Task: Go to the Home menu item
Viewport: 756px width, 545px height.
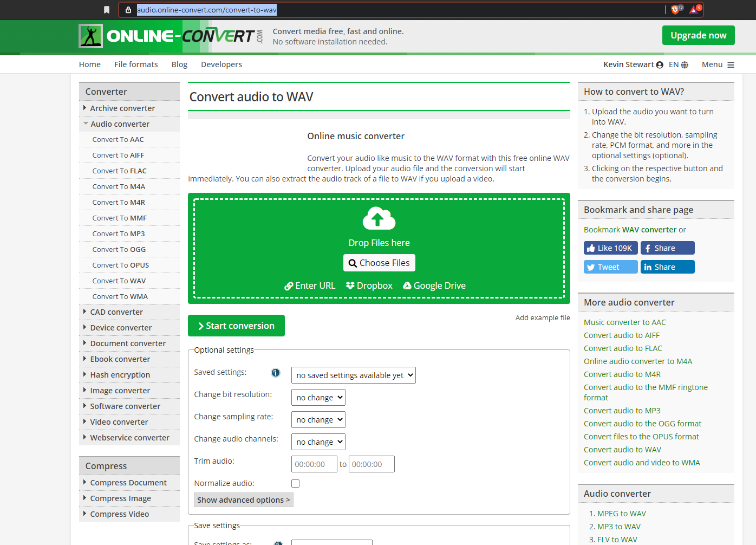Action: (90, 64)
